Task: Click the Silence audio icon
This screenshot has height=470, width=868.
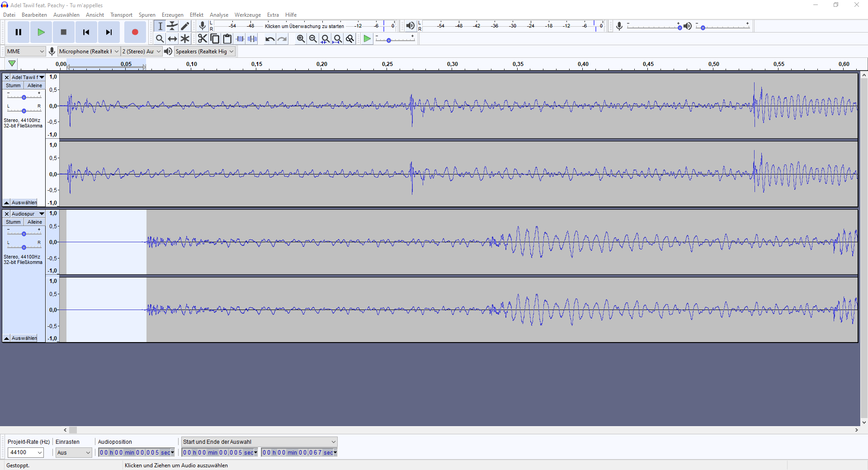Action: (x=252, y=39)
